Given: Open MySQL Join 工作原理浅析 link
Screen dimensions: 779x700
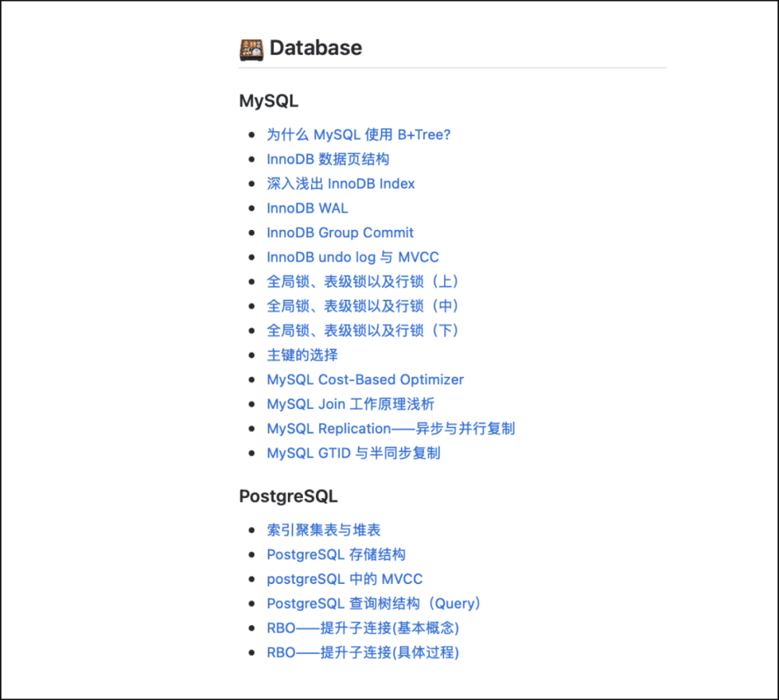Looking at the screenshot, I should (351, 404).
